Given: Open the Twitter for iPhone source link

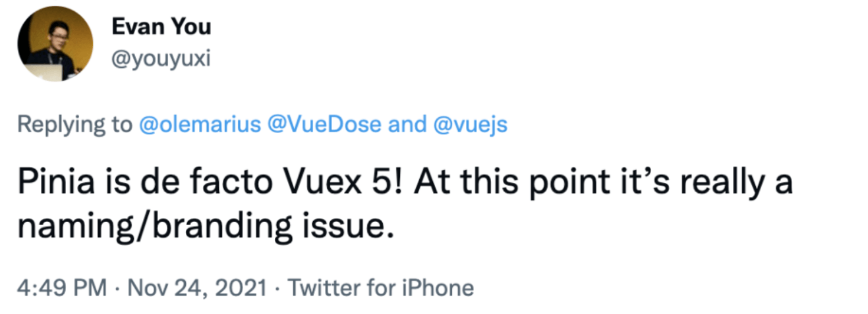Looking at the screenshot, I should click(382, 288).
